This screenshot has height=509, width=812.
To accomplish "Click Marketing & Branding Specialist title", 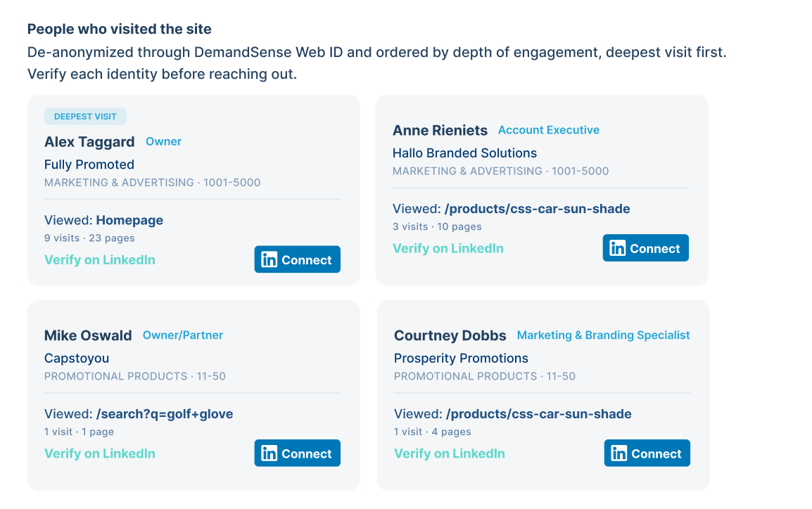I will click(x=603, y=335).
